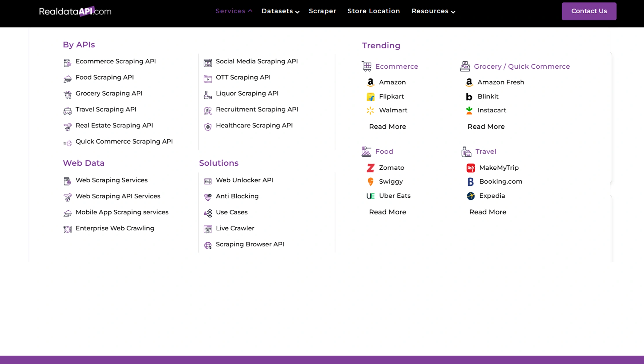The width and height of the screenshot is (644, 364).
Task: Select Healthcare Scraping API
Action: coord(254,125)
